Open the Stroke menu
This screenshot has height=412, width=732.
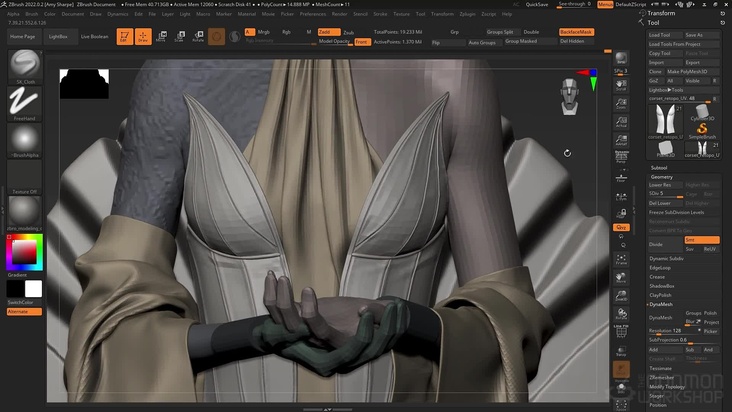380,14
